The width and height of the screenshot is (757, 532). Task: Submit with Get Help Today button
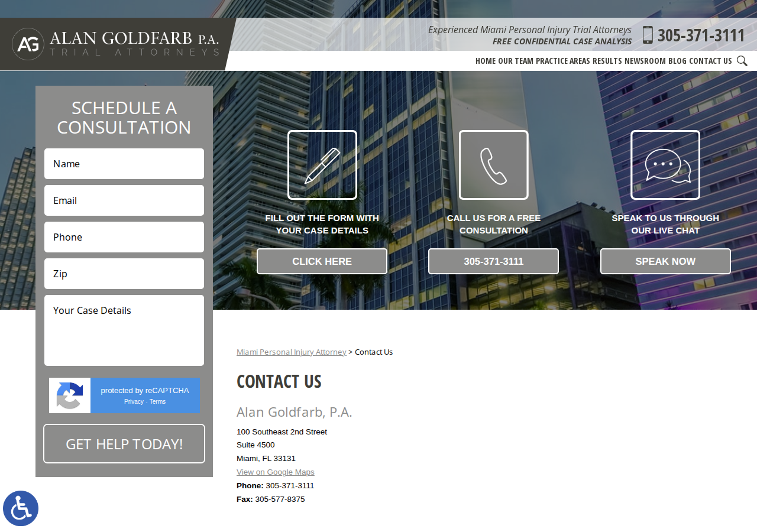pyautogui.click(x=124, y=444)
